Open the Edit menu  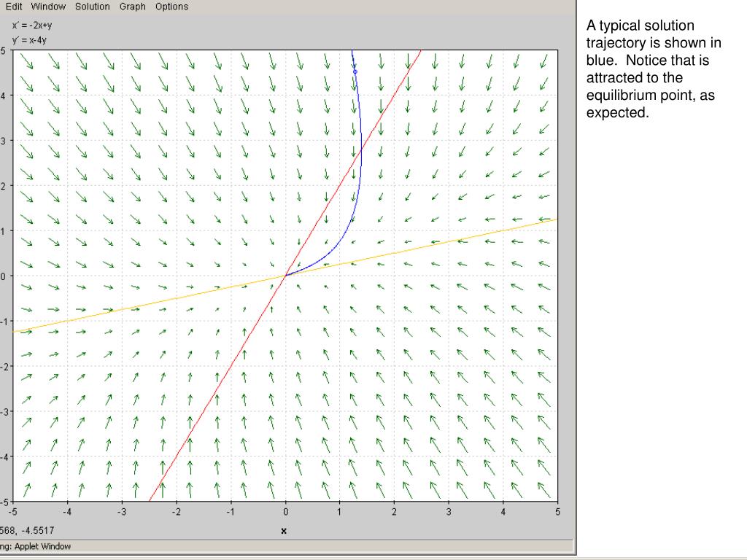click(15, 7)
